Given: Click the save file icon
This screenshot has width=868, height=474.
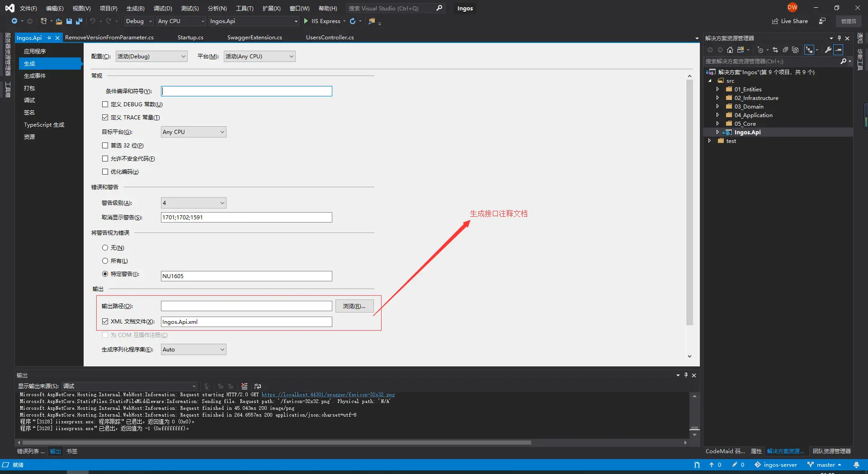Looking at the screenshot, I should click(69, 21).
